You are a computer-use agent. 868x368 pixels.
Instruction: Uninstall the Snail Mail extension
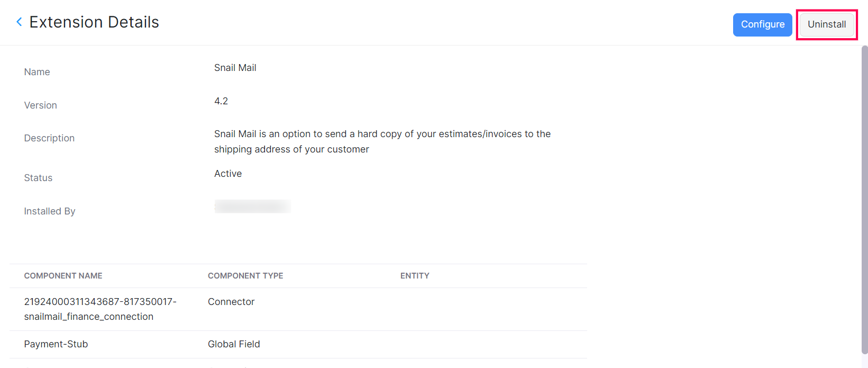click(x=826, y=24)
